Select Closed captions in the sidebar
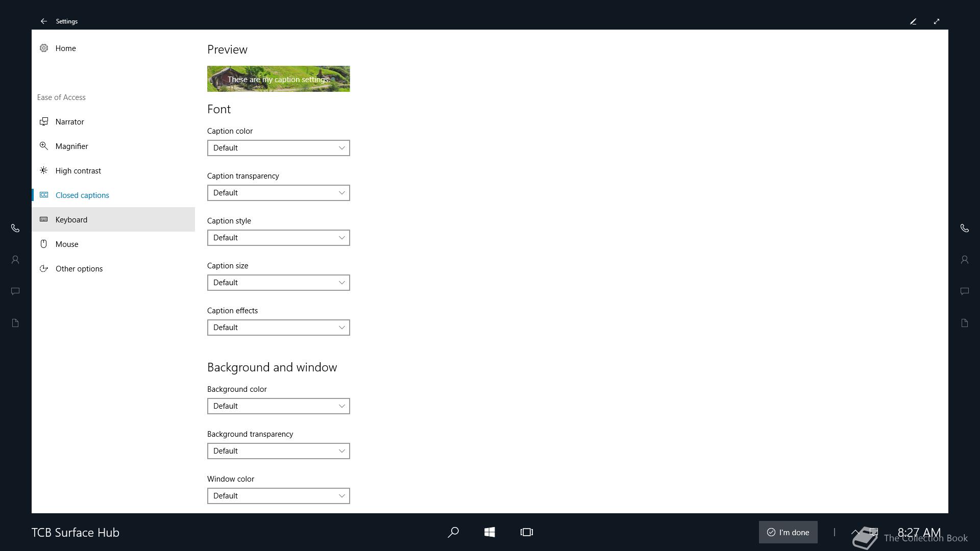This screenshot has width=980, height=551. click(113, 195)
